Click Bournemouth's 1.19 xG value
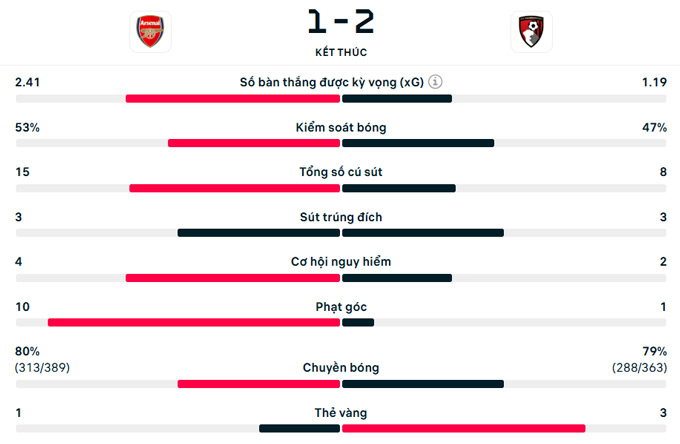680x444 pixels. coord(654,83)
